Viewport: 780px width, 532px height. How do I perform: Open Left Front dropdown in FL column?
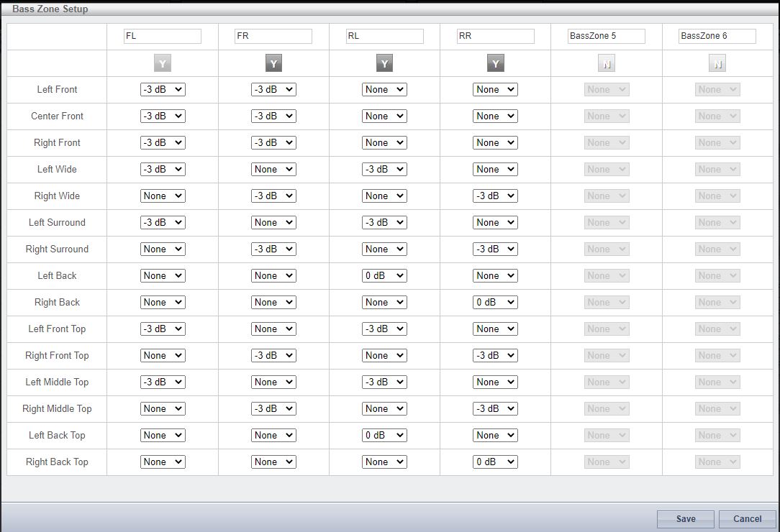tap(163, 90)
